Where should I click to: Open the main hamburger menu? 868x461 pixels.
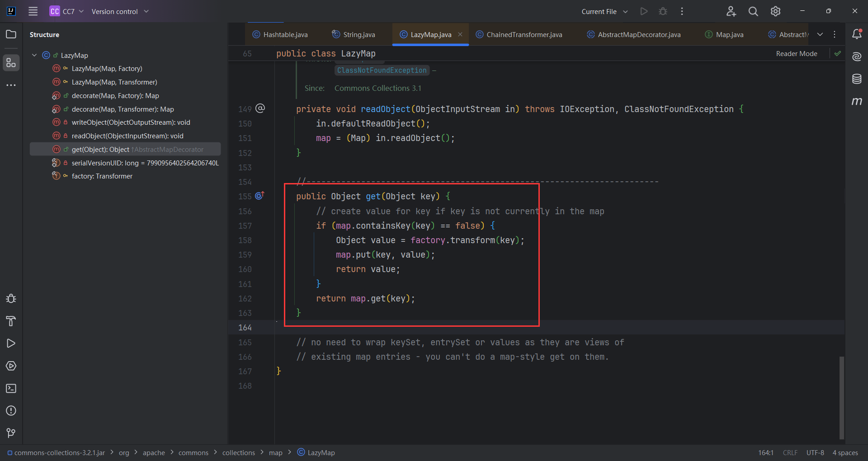pos(33,11)
